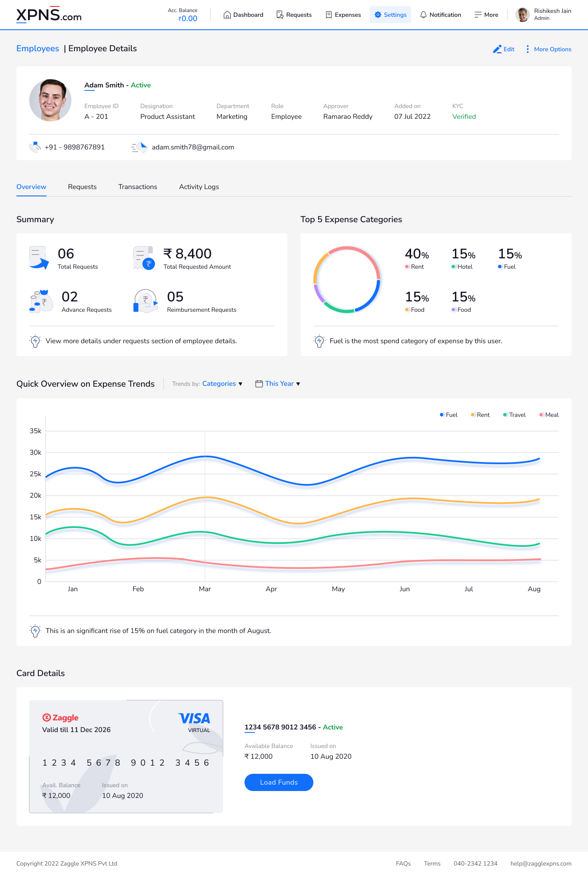Click the Total Requests document icon

point(39,258)
